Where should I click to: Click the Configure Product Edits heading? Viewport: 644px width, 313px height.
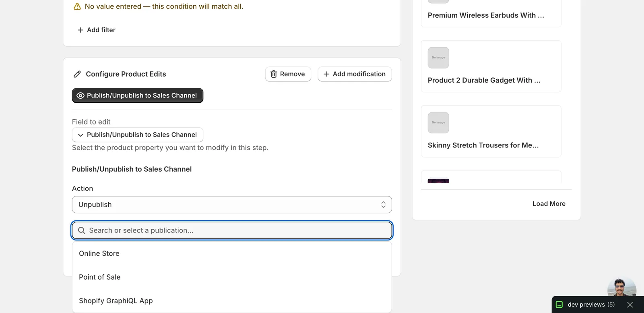coord(126,74)
